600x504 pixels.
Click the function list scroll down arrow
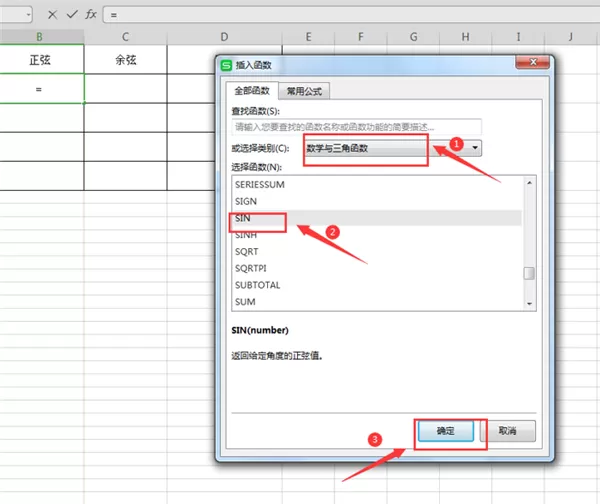click(x=530, y=304)
